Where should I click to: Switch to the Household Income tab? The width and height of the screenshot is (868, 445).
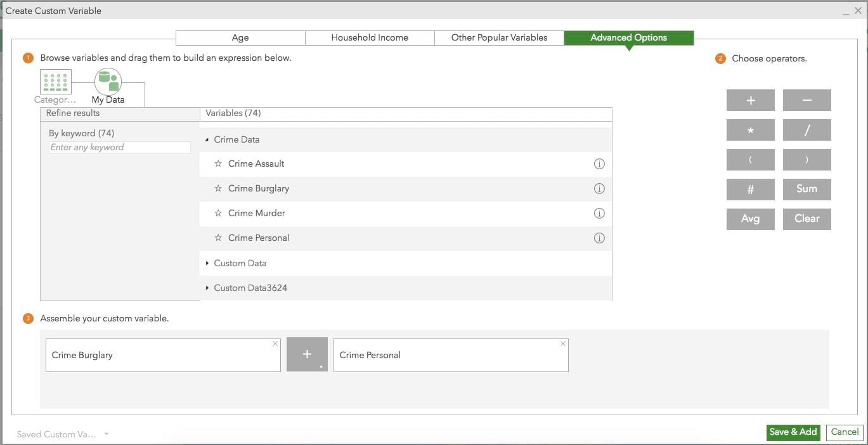(x=370, y=38)
